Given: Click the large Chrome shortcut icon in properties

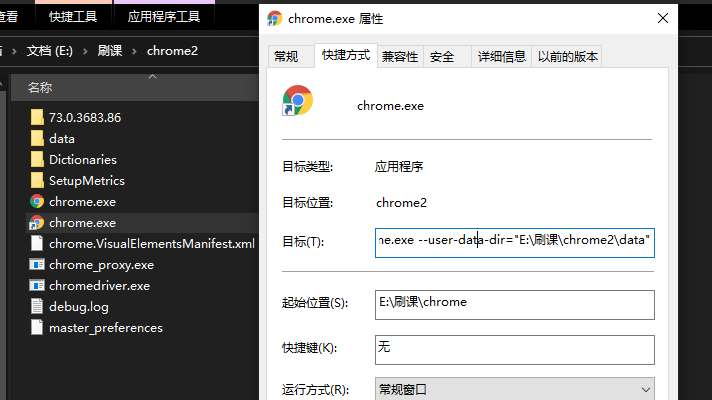Looking at the screenshot, I should (297, 100).
